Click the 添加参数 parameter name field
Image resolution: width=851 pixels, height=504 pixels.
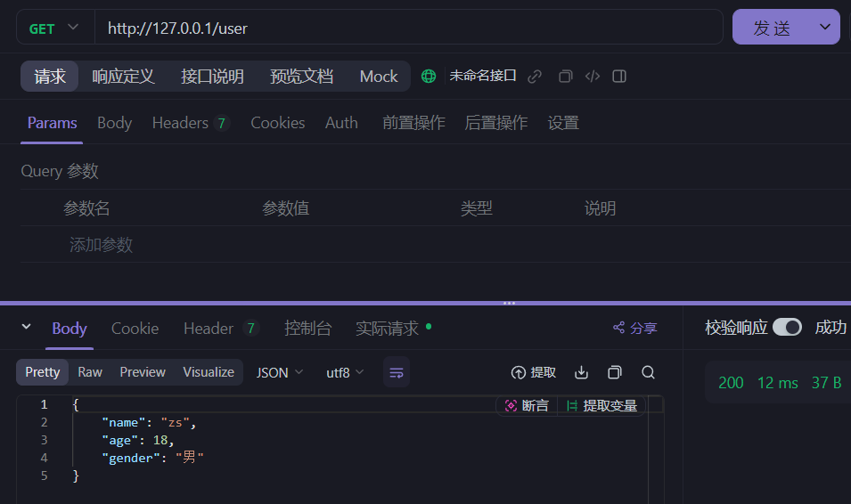[101, 245]
